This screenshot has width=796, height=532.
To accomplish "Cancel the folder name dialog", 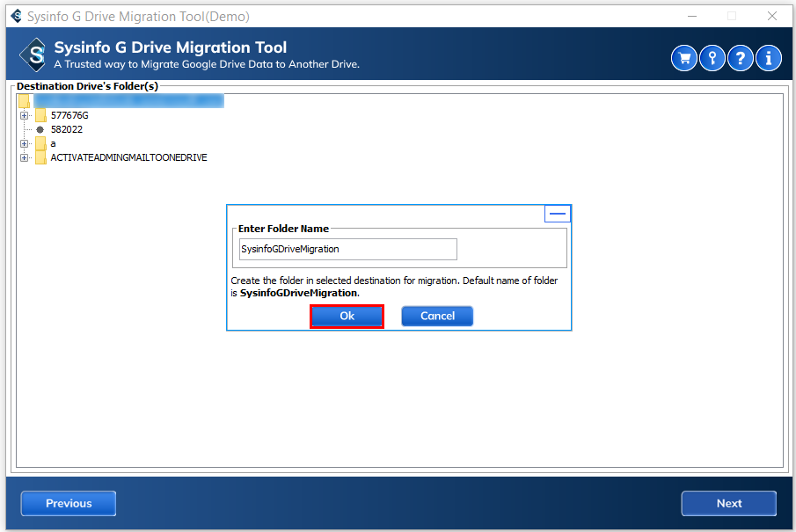I will coord(437,317).
